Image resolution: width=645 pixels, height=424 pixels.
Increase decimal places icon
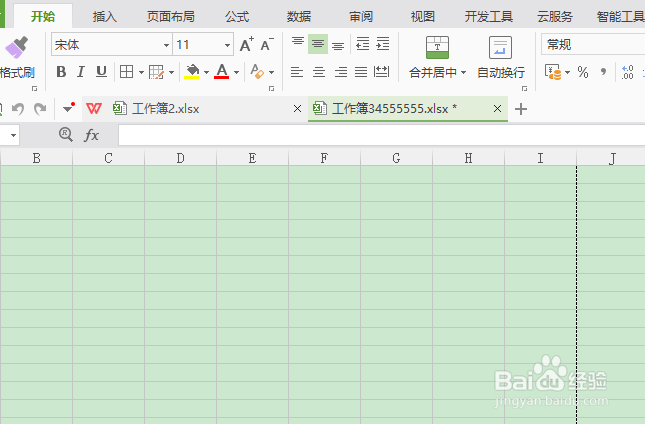pos(628,72)
